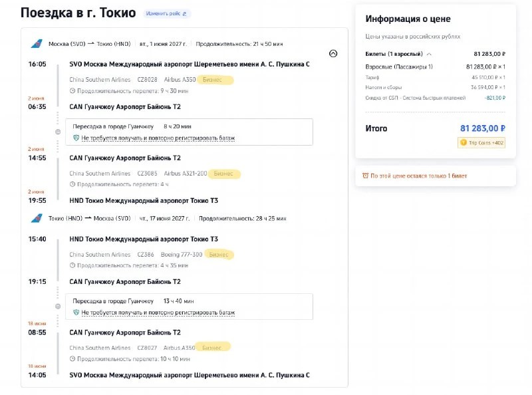Open baggage info link in the 8 ч 20 мин layover
Screen dimensions: 532x395
click(x=158, y=138)
